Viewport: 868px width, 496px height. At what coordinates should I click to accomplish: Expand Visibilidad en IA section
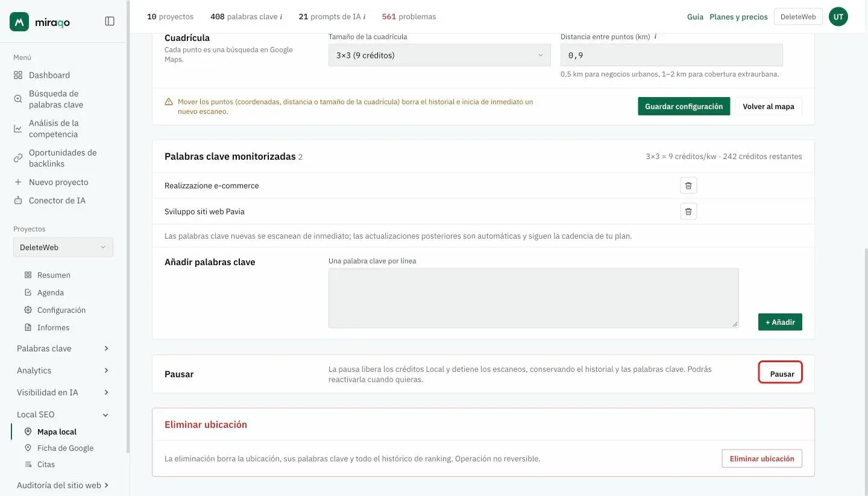point(63,392)
